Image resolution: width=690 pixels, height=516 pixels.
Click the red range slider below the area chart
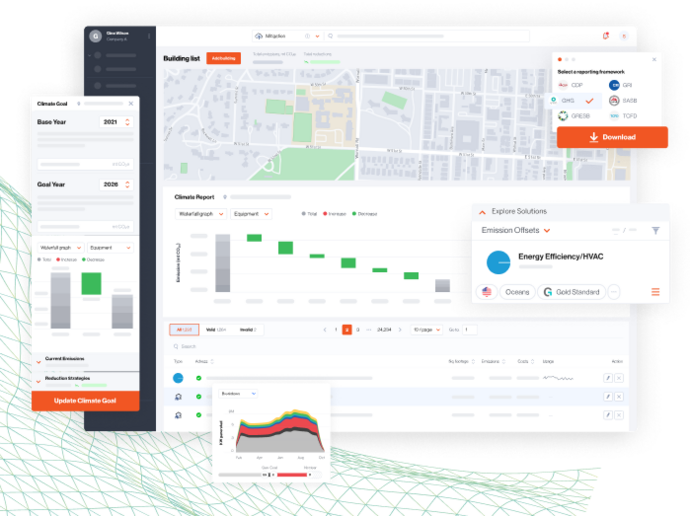coord(292,475)
